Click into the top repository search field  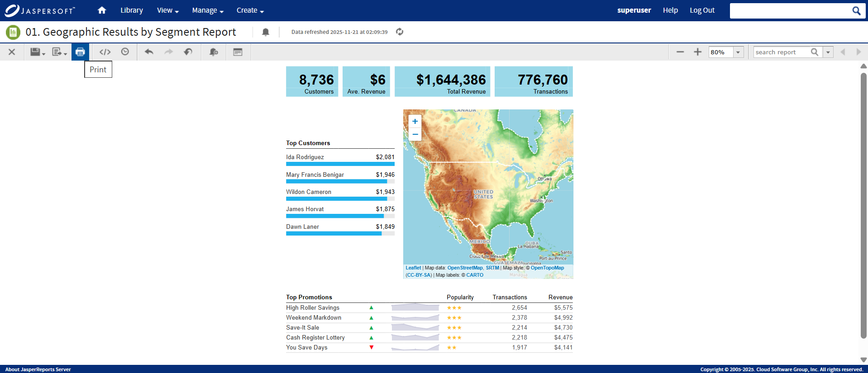[x=791, y=10]
